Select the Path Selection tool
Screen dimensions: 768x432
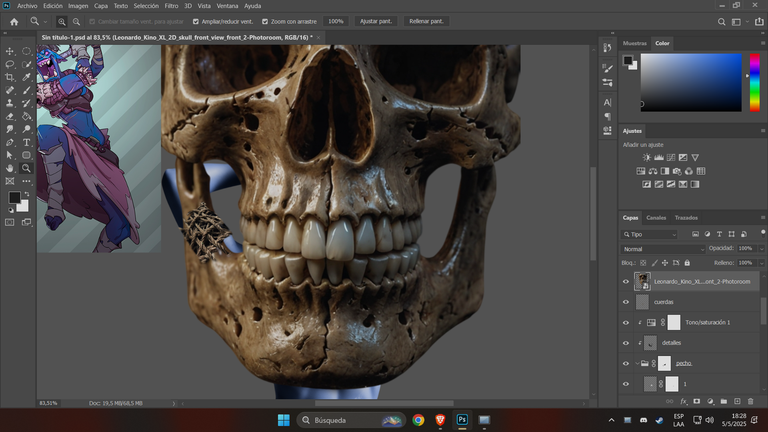tap(9, 155)
